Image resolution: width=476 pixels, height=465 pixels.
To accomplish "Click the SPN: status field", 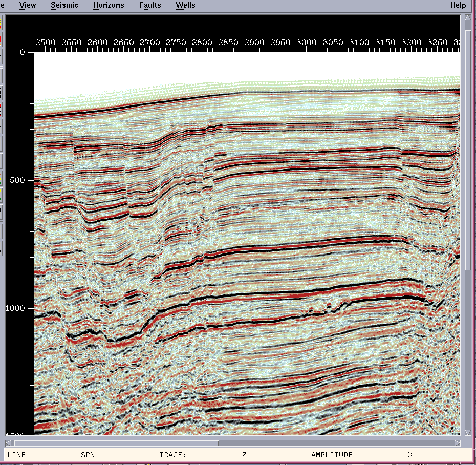I will (90, 455).
